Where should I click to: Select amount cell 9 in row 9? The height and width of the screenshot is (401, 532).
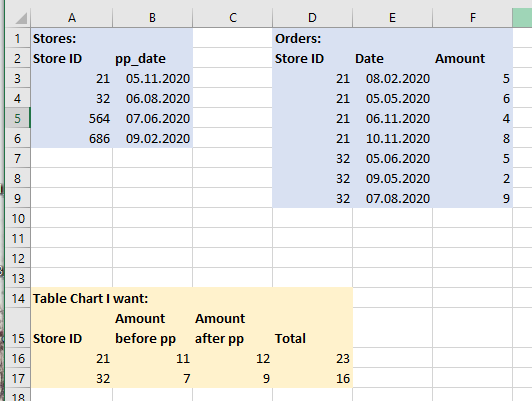pos(473,198)
